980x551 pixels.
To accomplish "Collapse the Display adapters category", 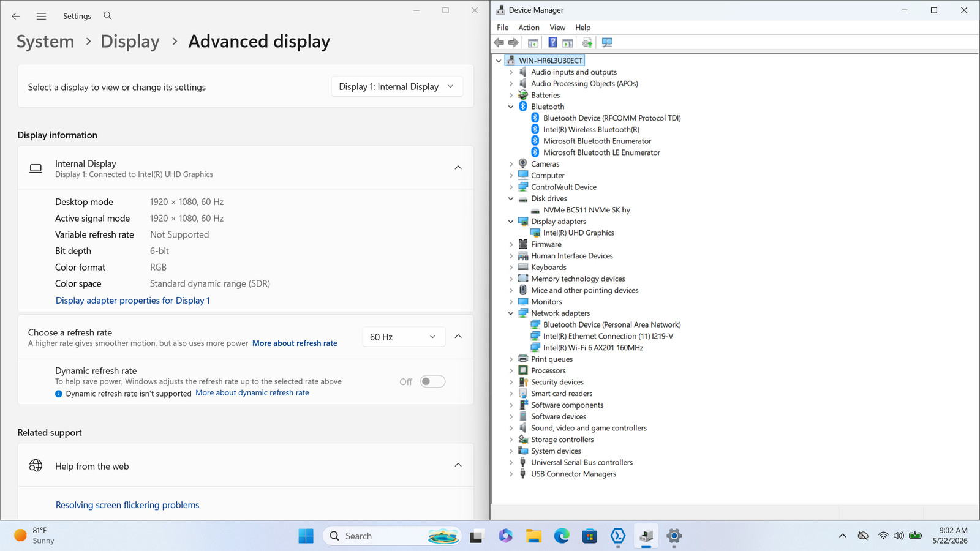I will 511,222.
